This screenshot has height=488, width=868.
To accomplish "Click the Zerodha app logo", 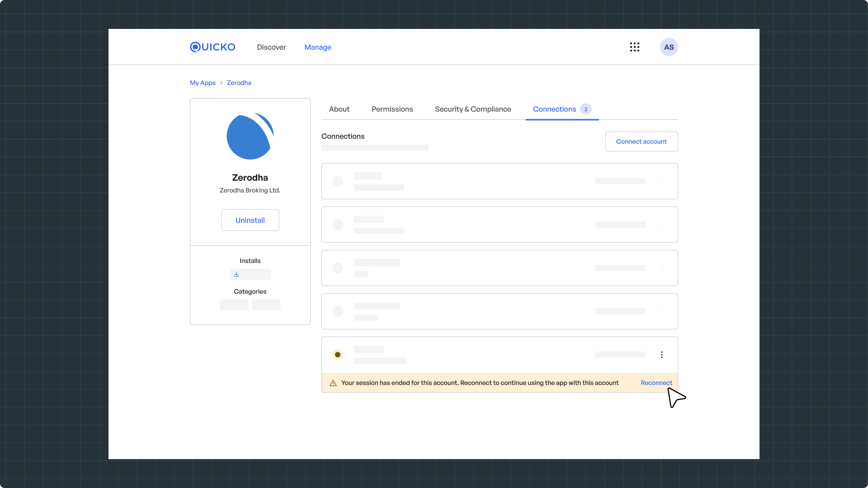I will pyautogui.click(x=250, y=136).
